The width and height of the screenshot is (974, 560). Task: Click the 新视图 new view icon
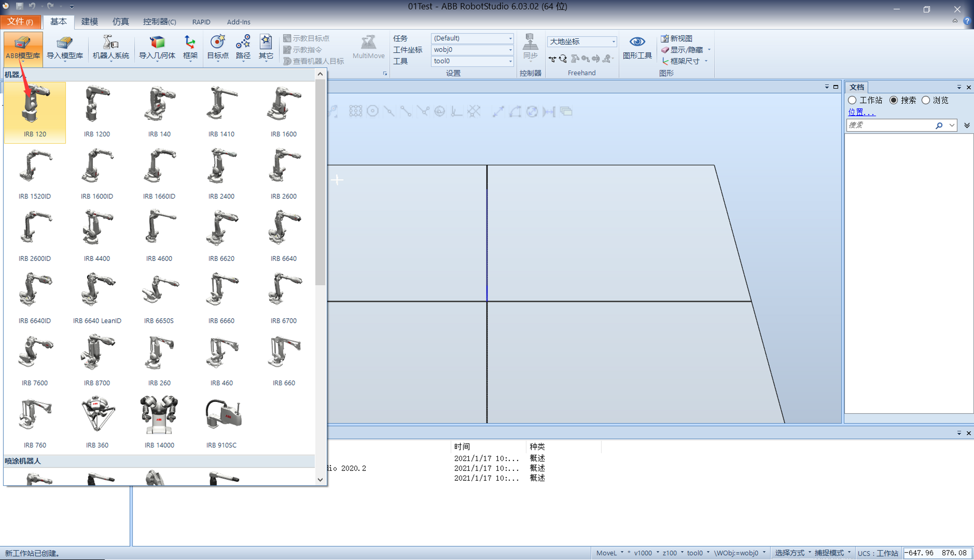click(665, 39)
